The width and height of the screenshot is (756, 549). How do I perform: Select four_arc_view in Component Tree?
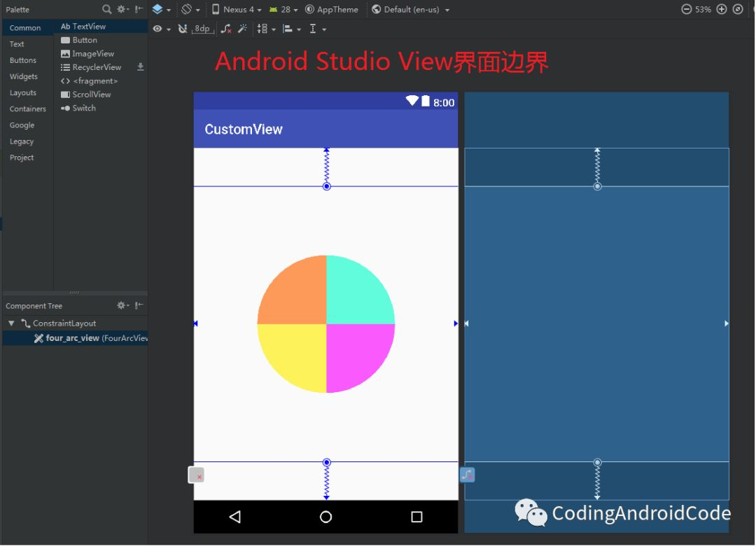coord(75,338)
